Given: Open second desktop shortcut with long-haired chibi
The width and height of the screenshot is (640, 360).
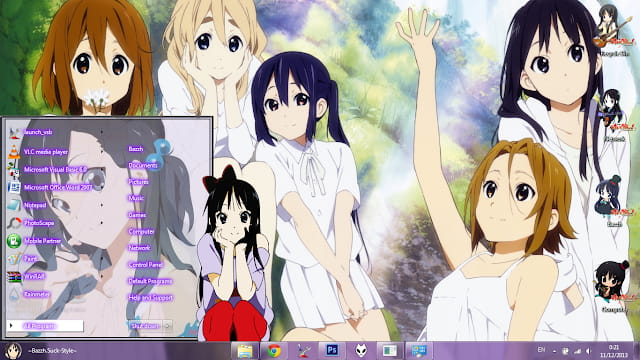Looking at the screenshot, I should pos(614,115).
